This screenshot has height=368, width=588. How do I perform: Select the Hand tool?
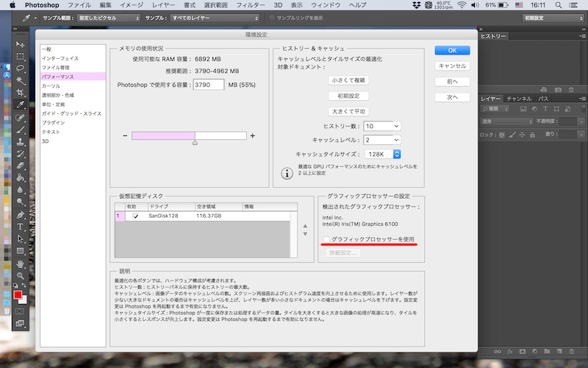(x=21, y=264)
